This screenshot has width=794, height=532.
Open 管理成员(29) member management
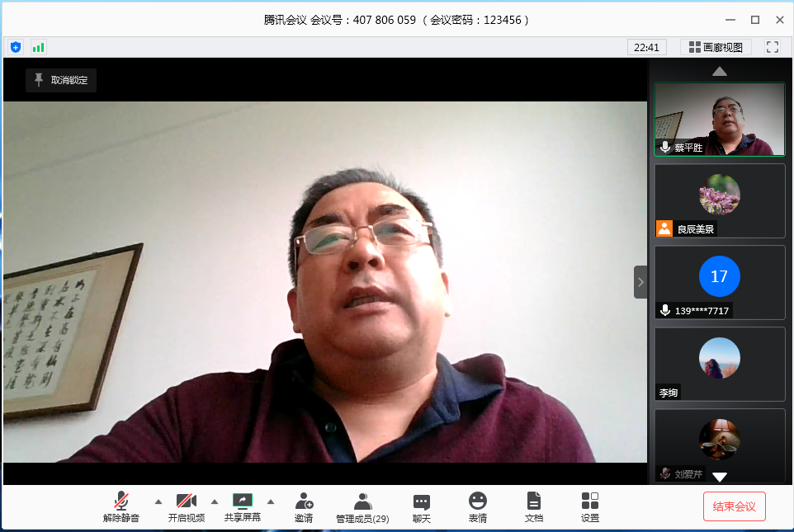point(362,506)
